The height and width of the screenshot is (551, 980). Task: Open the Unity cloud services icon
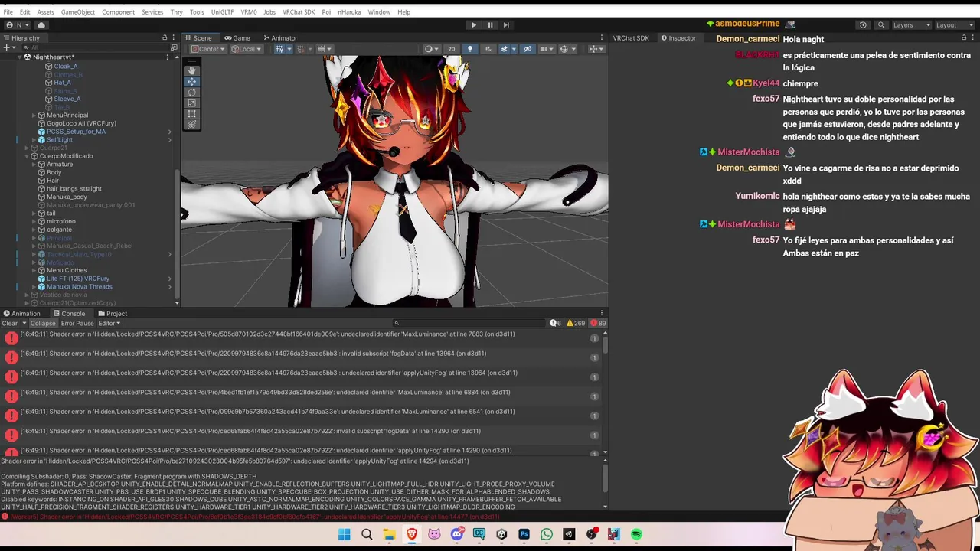coord(41,24)
